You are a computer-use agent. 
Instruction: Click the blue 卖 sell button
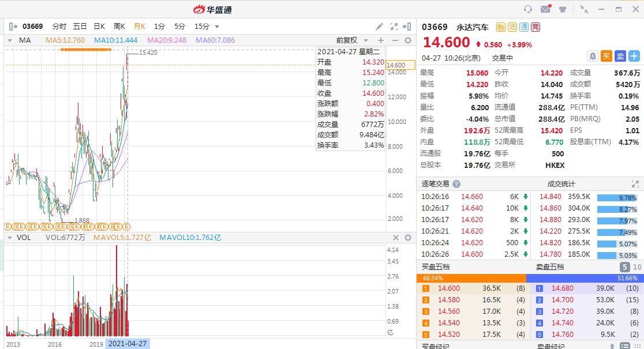(x=620, y=56)
